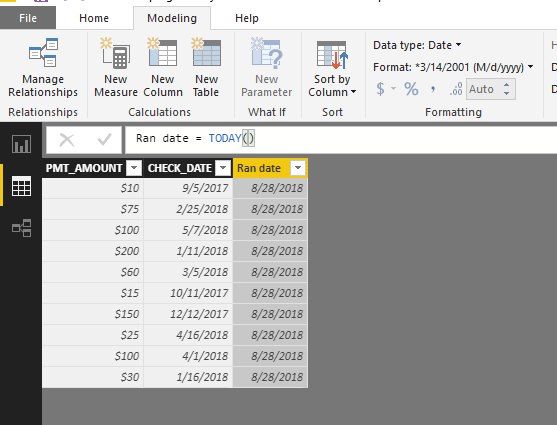Open CHECK_DATE column filter dropdown
This screenshot has width=557, height=425.
tap(223, 168)
